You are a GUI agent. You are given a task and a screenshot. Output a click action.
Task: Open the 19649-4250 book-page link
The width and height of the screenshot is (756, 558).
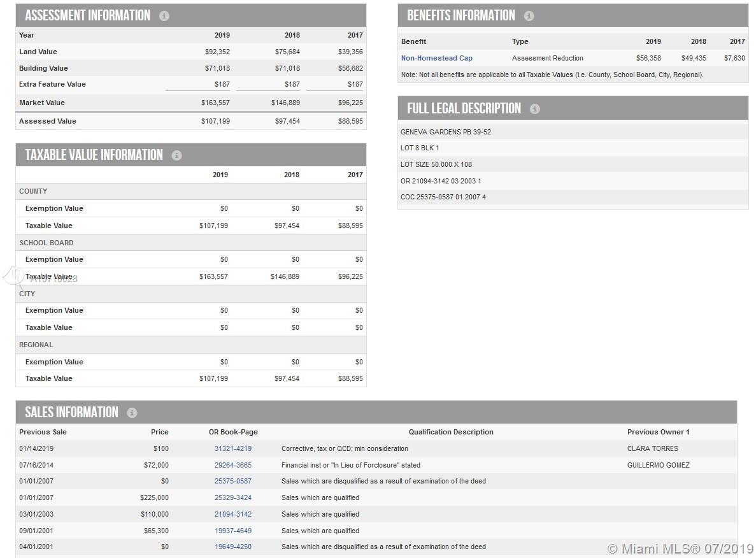pyautogui.click(x=232, y=547)
